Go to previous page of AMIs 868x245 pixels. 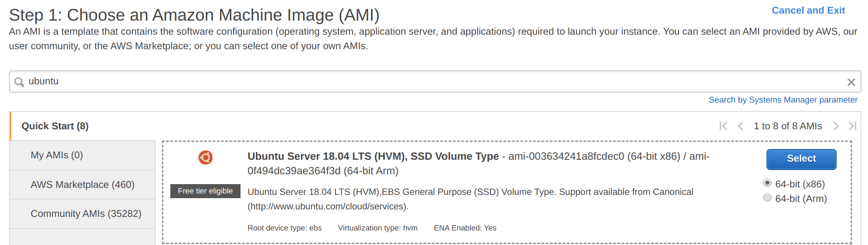coord(740,126)
